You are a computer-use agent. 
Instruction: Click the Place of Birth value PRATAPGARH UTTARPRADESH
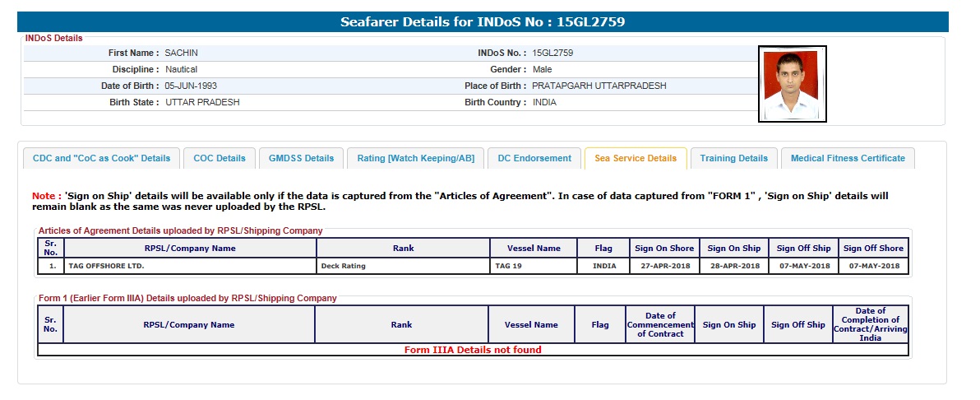[599, 86]
